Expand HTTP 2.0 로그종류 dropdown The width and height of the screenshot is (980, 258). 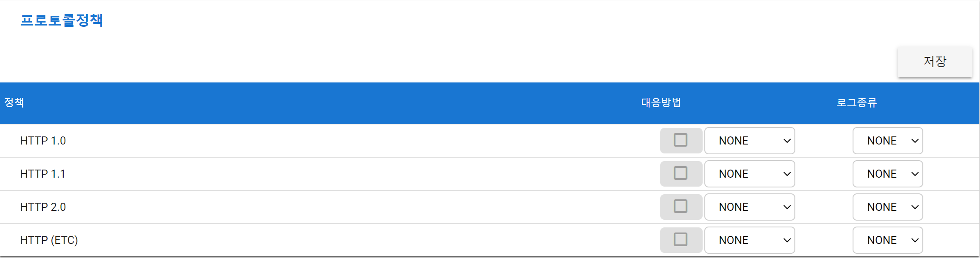888,207
